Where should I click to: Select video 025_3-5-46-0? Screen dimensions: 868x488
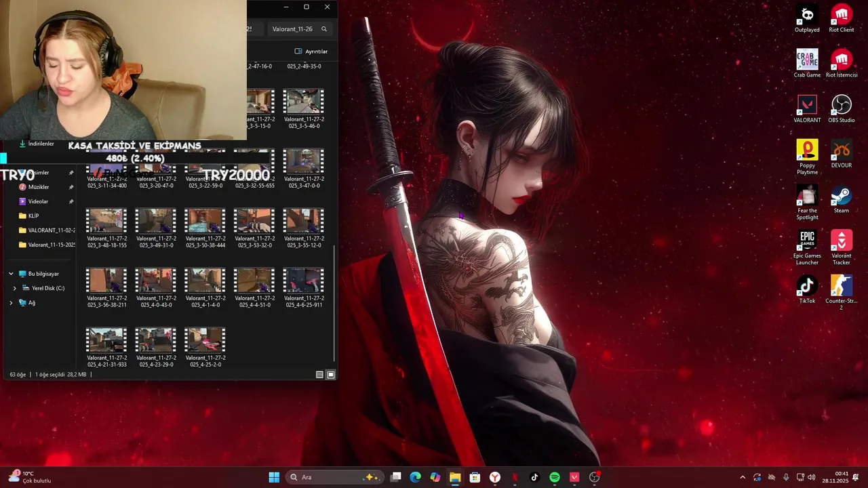coord(304,109)
